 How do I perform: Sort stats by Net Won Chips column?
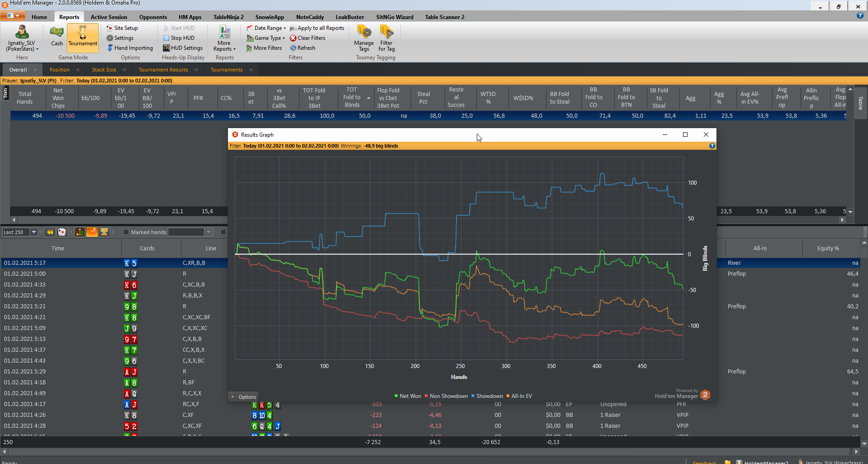point(58,98)
